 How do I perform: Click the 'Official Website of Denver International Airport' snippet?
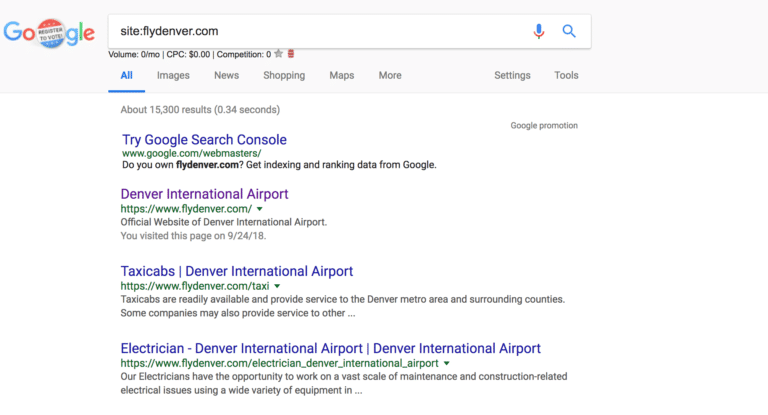(x=224, y=222)
